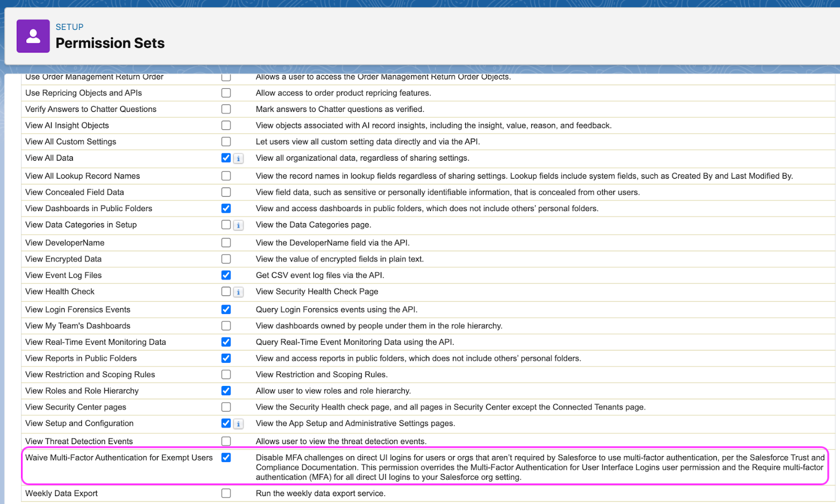Tick View Threat Detection Events checkbox

point(226,442)
